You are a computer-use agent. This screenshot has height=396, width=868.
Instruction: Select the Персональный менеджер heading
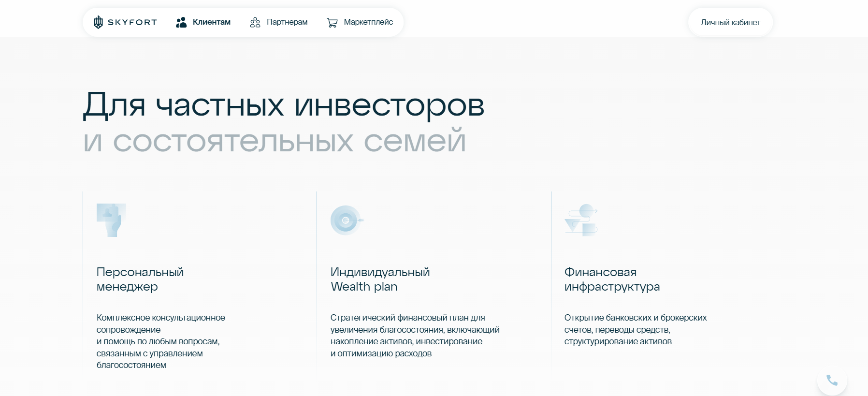pos(140,279)
